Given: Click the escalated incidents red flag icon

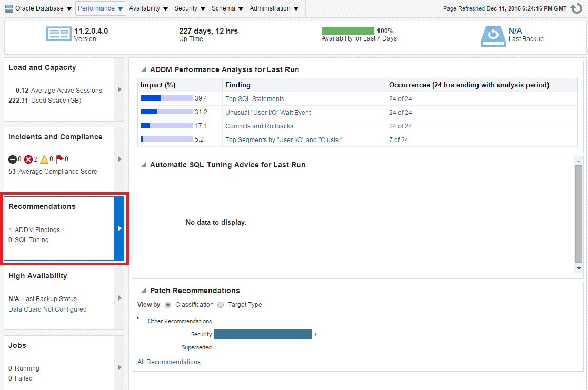Looking at the screenshot, I should [x=60, y=159].
